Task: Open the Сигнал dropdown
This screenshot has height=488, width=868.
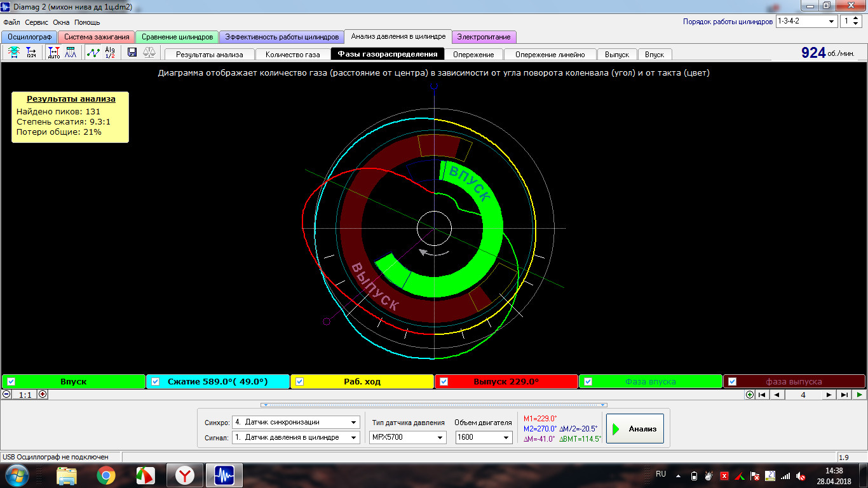Action: [296, 437]
